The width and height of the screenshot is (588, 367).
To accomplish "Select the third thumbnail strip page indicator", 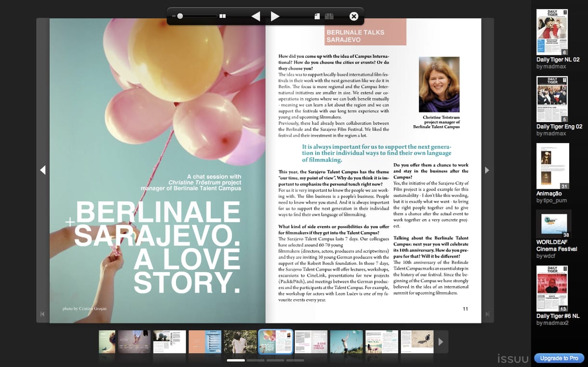I will pos(276,360).
